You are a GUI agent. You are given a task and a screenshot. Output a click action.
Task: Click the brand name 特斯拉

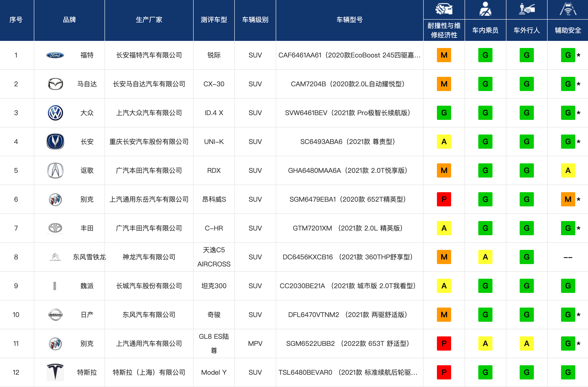click(87, 372)
